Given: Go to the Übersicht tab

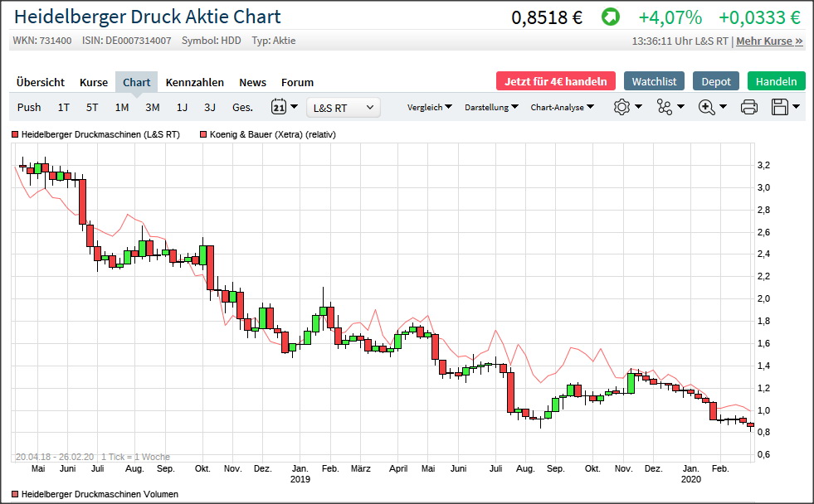Looking at the screenshot, I should point(40,82).
